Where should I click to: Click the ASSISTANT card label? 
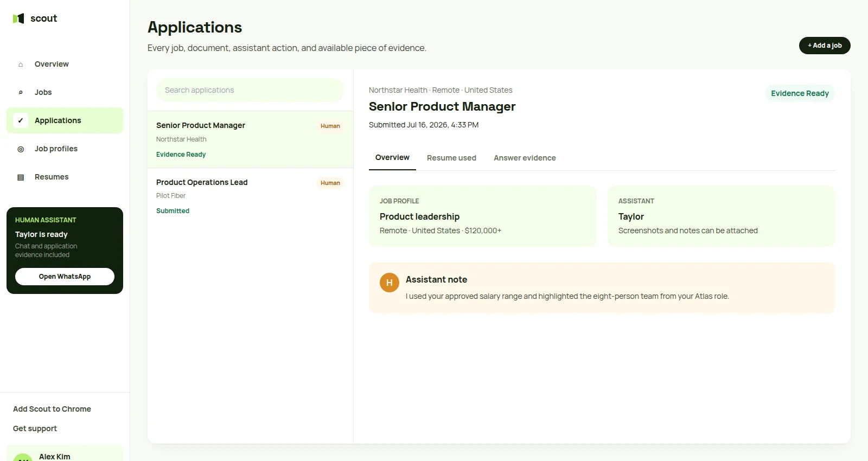tap(636, 201)
